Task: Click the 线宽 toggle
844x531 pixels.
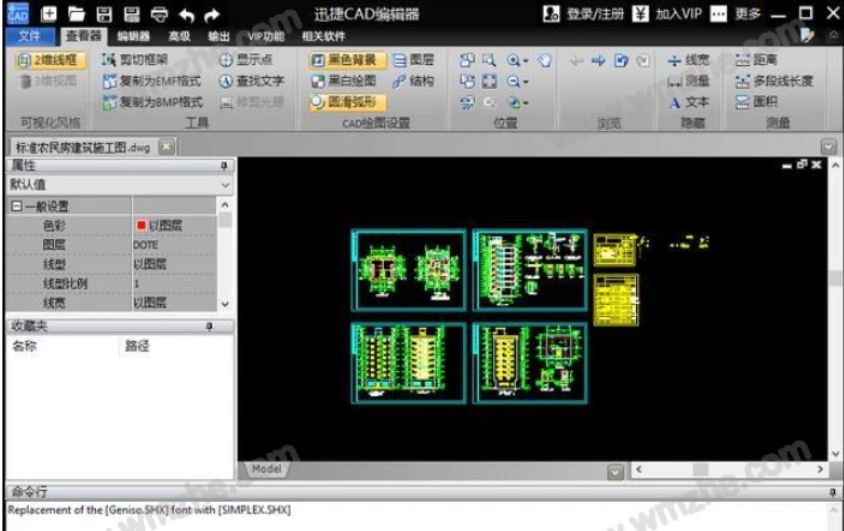Action: pyautogui.click(x=688, y=60)
